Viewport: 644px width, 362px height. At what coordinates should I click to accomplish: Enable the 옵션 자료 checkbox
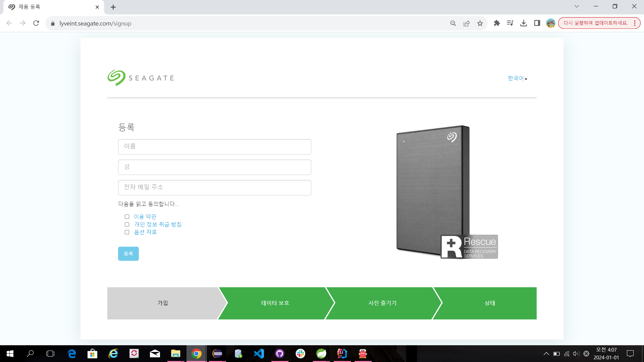tap(127, 232)
